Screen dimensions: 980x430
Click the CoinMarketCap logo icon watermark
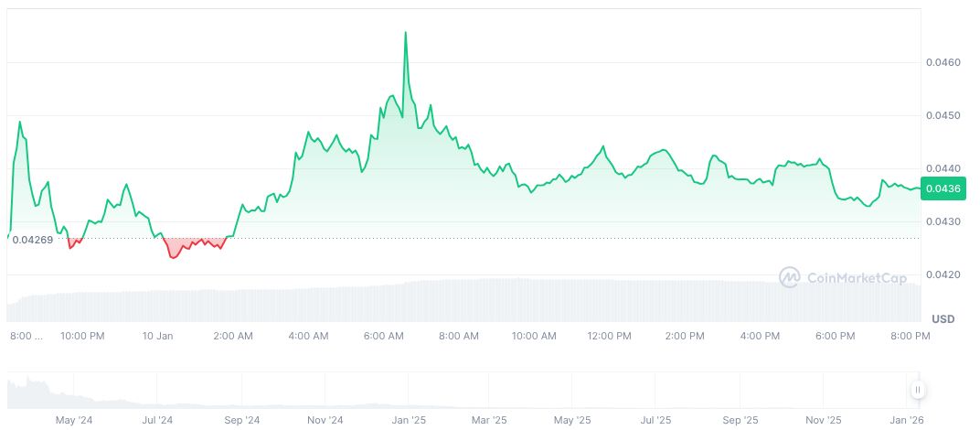click(790, 276)
